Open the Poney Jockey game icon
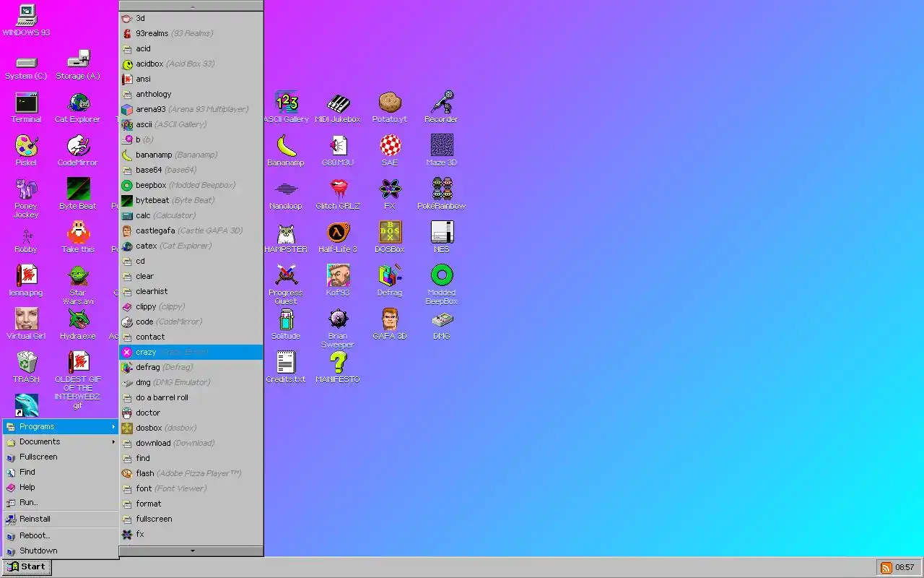 (x=26, y=198)
